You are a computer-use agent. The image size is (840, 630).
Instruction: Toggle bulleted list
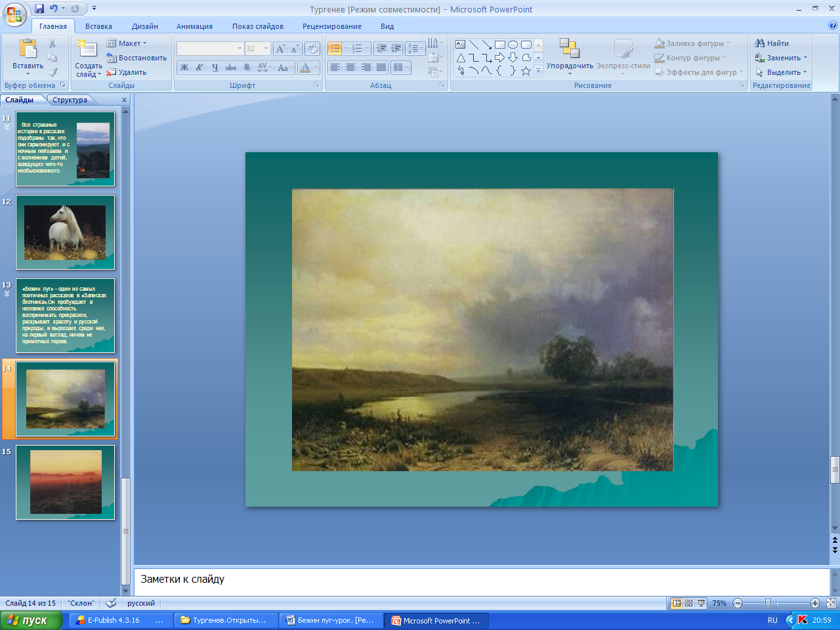click(x=335, y=49)
